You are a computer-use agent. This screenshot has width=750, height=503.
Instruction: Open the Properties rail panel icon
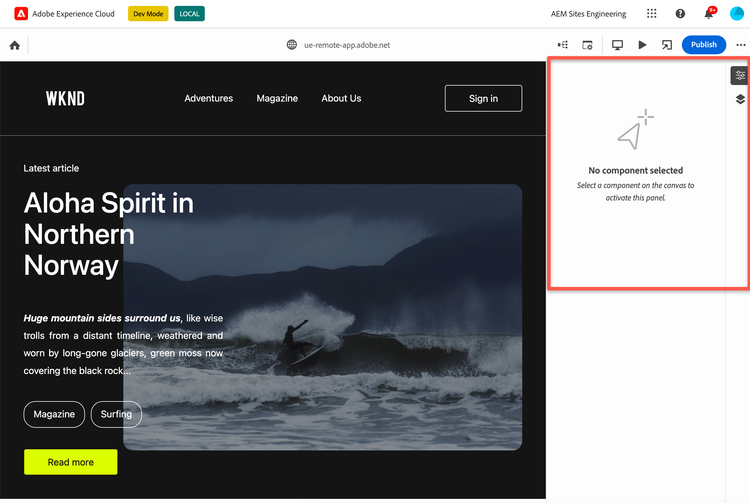coord(740,76)
